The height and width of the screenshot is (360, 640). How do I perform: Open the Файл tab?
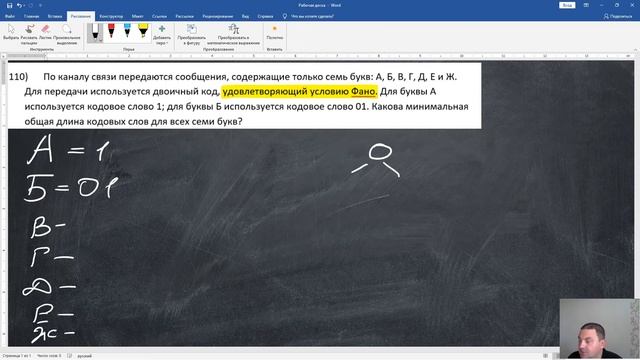point(10,16)
